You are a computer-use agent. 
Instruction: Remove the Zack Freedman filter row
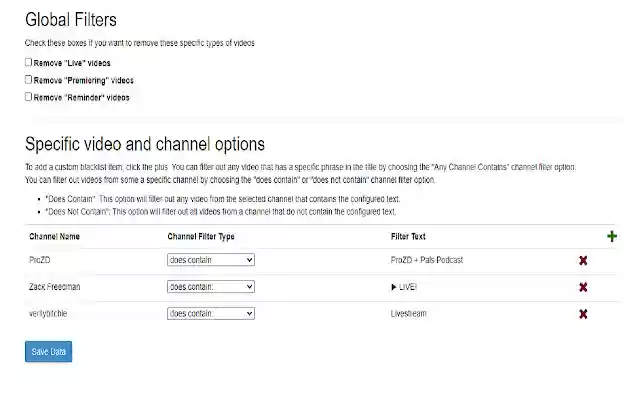(583, 287)
